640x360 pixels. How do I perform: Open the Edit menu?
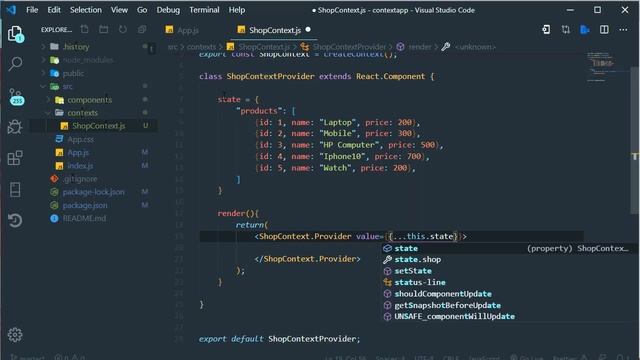point(54,10)
